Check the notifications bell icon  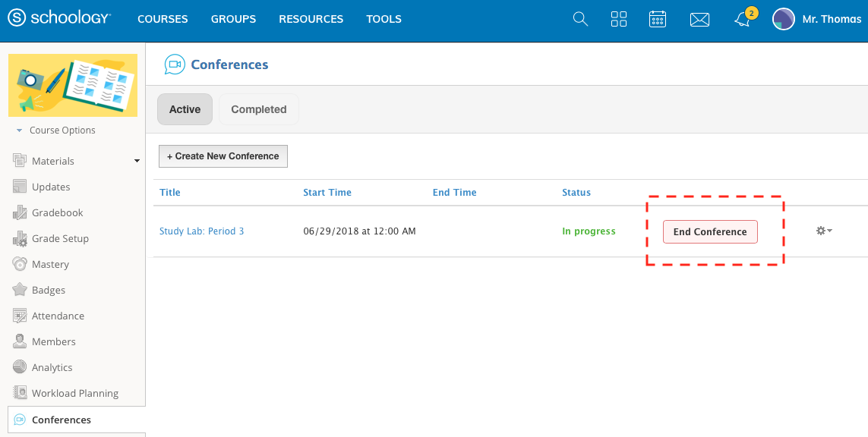click(742, 20)
